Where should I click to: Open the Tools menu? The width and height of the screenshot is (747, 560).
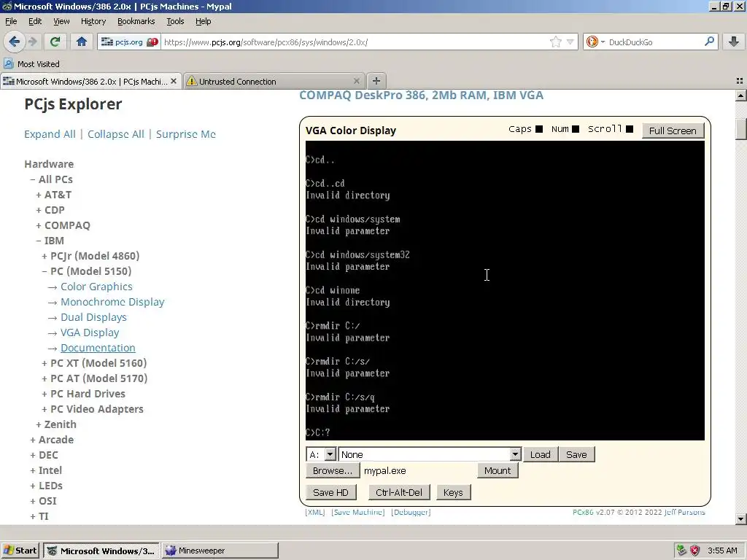pos(175,21)
